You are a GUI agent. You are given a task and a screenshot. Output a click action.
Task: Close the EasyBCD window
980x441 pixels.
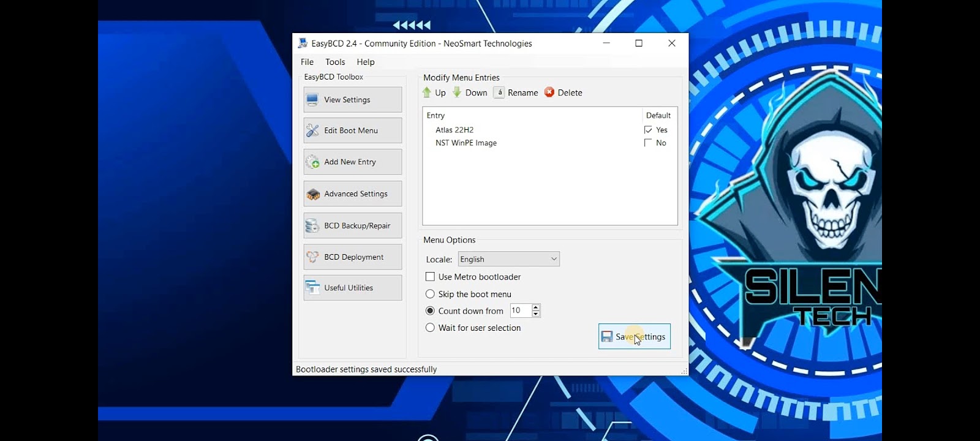(x=672, y=43)
